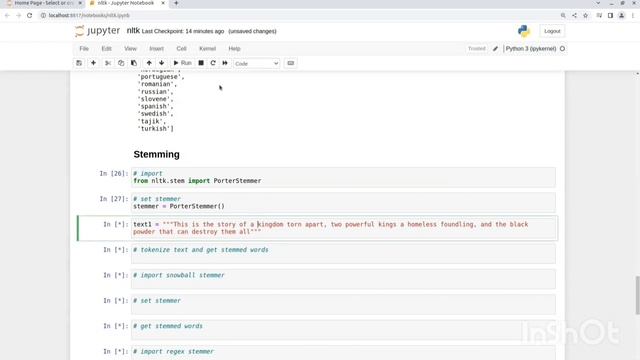
Task: Switch to the Home Page browser tab
Action: click(44, 3)
